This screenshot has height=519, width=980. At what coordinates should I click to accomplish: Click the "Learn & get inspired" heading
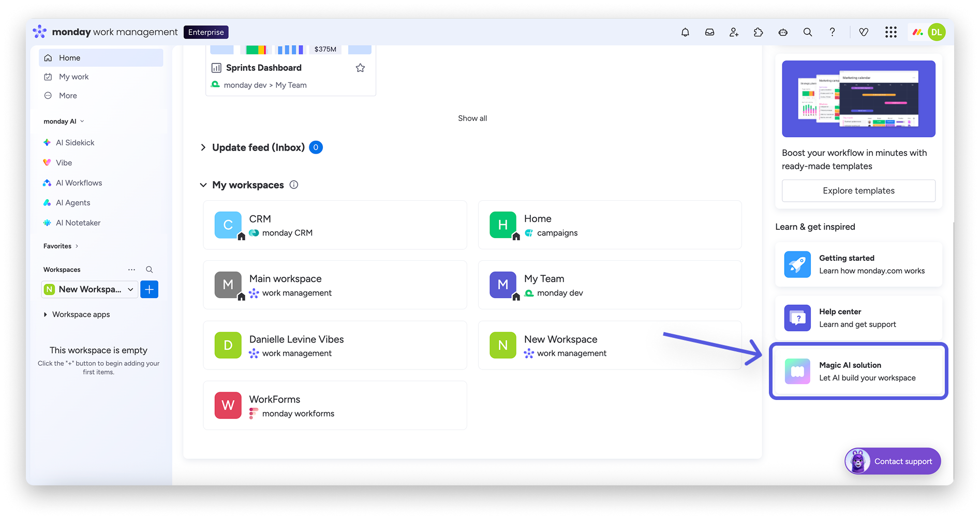pos(815,227)
